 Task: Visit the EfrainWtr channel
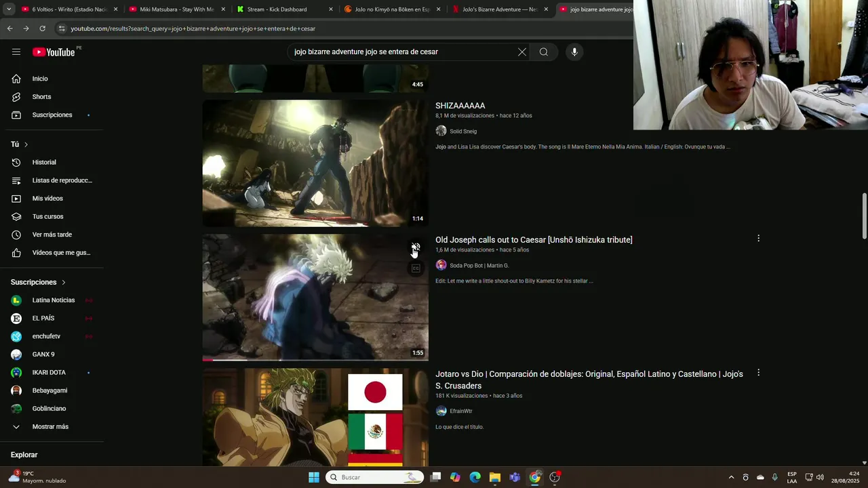click(461, 411)
